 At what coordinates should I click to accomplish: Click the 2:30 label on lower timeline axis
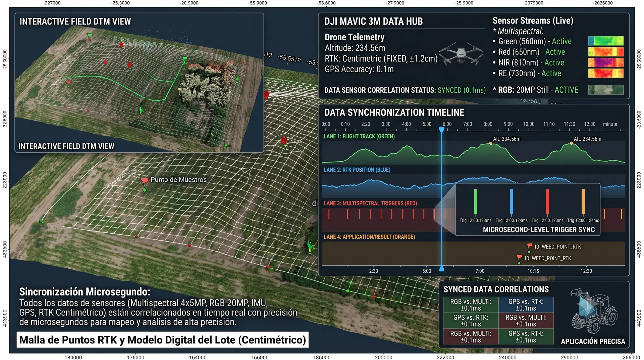pyautogui.click(x=373, y=271)
